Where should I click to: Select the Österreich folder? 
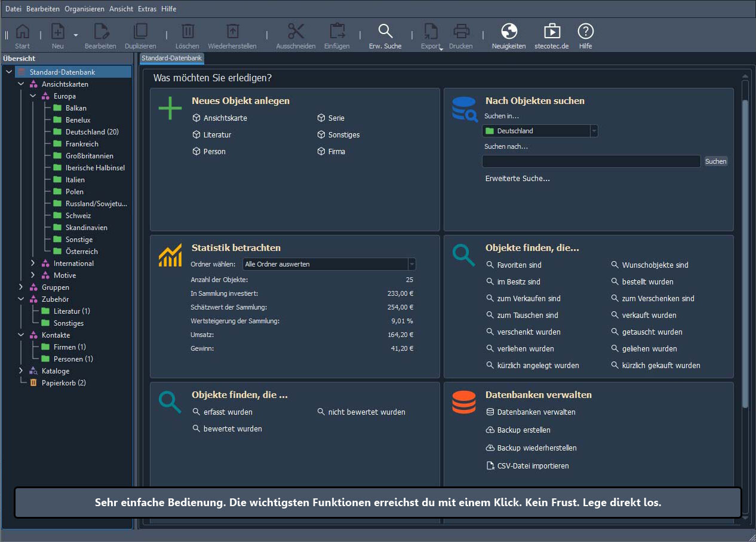point(75,252)
